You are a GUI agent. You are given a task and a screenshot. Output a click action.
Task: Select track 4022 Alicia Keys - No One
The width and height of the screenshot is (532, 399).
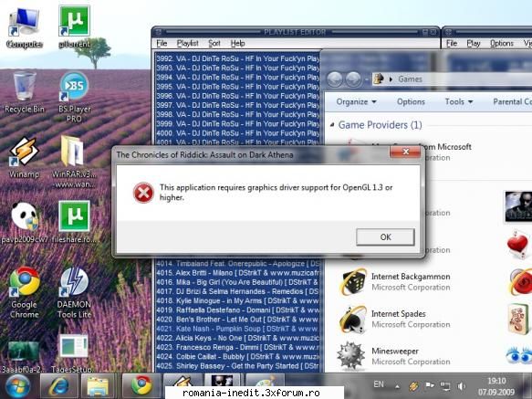tap(237, 338)
